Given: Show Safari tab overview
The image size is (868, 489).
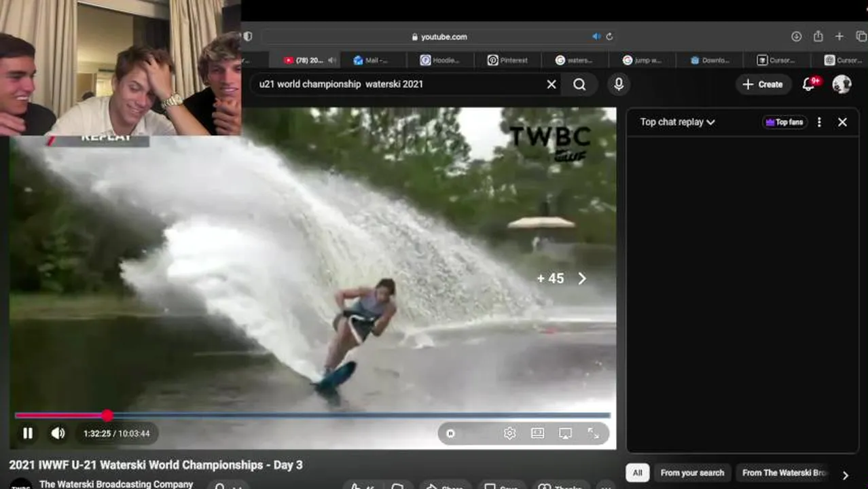Looking at the screenshot, I should coord(861,37).
